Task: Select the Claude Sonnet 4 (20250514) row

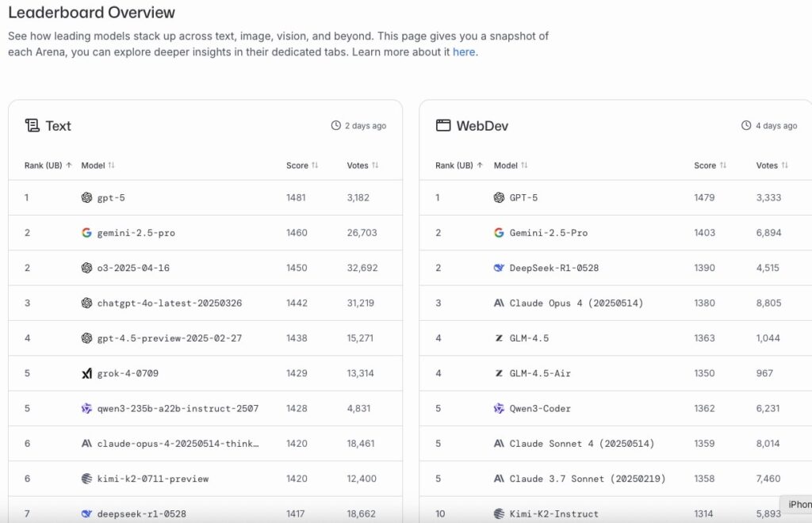Action: [582, 444]
